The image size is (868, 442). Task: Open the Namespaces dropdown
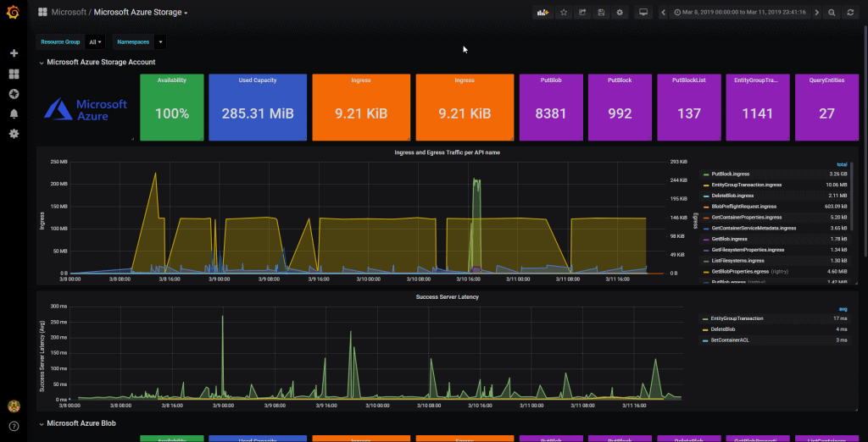coord(160,42)
